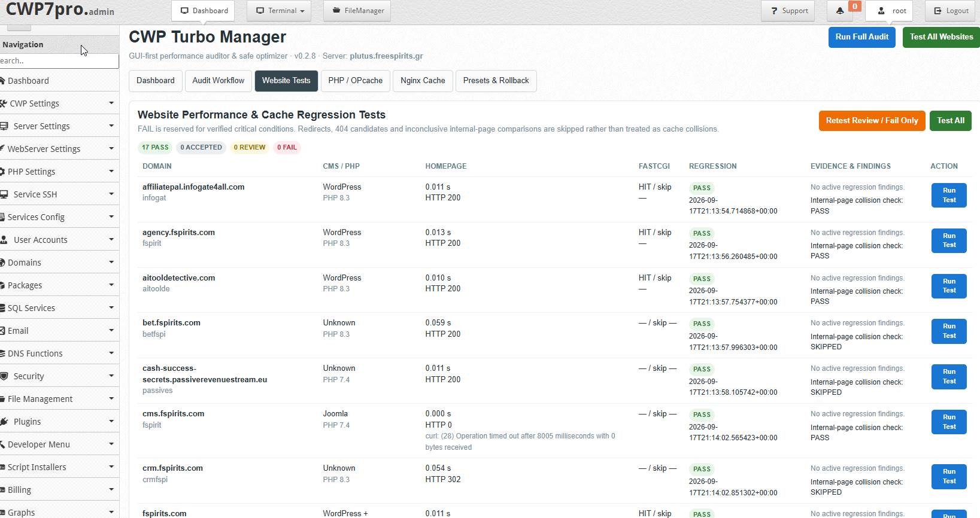
Task: Select the Website Tests tab
Action: click(x=286, y=81)
